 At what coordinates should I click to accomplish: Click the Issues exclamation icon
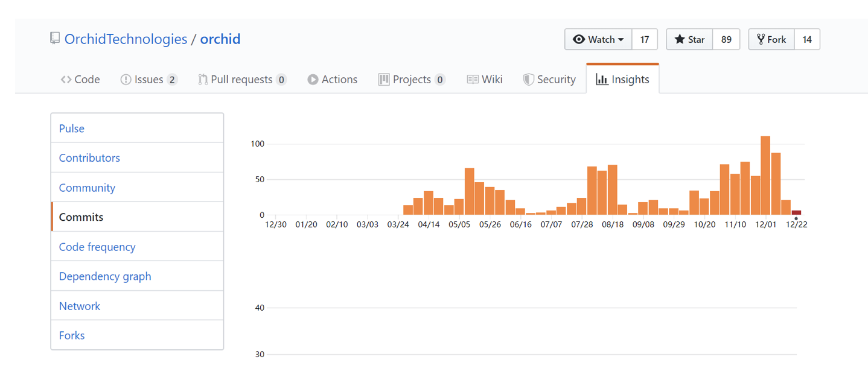coord(126,80)
